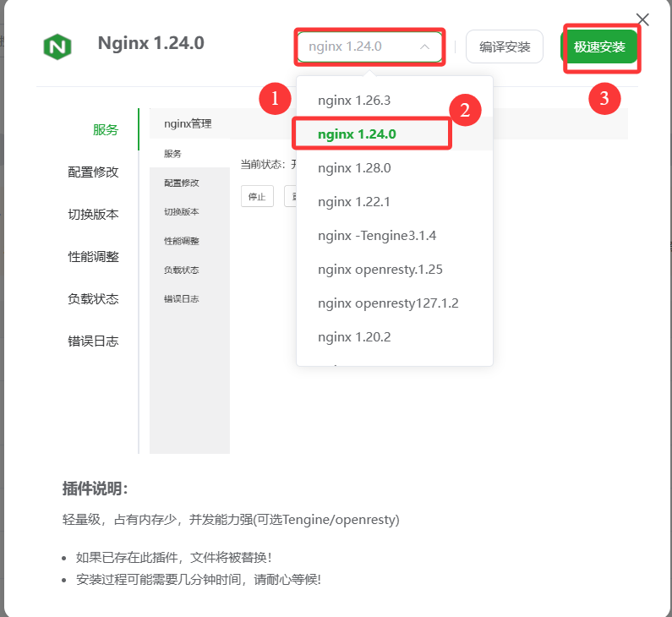Select nginx 1.22.1 version
Viewport: 672px width, 617px height.
pos(394,202)
